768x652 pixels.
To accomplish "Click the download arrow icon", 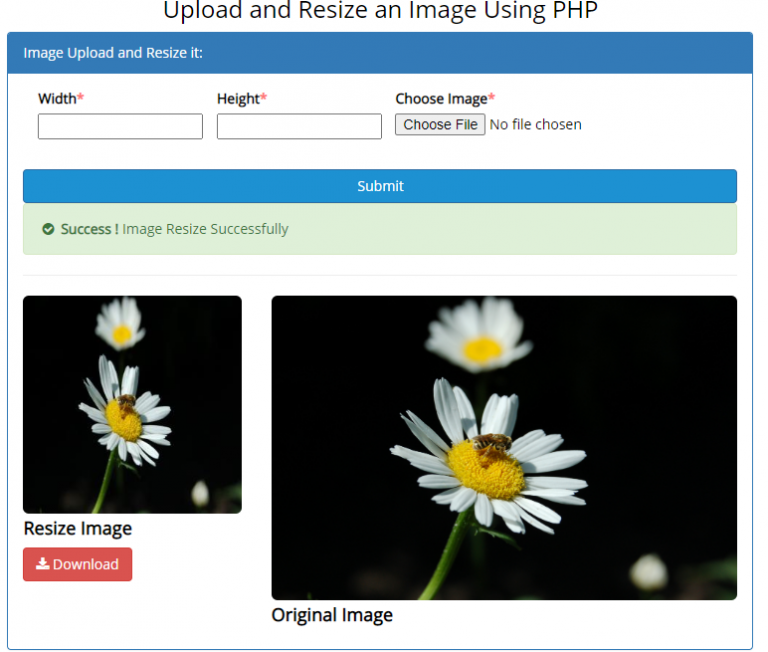I will [42, 564].
